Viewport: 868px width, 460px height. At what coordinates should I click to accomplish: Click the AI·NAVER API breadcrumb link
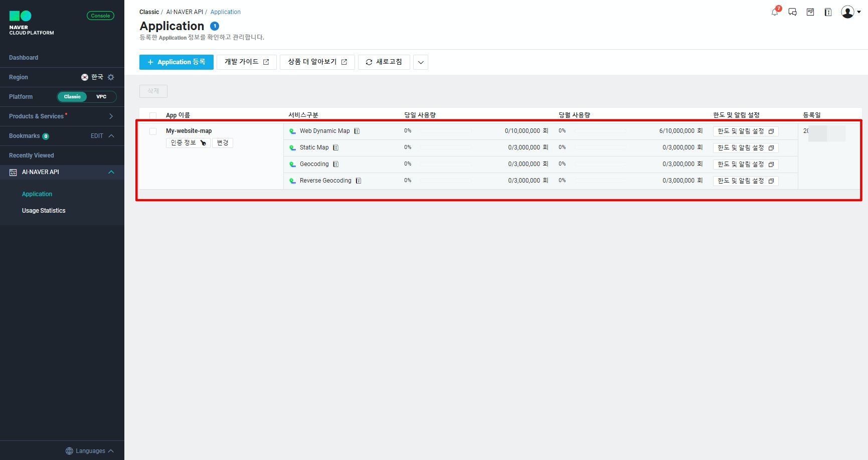coord(185,12)
